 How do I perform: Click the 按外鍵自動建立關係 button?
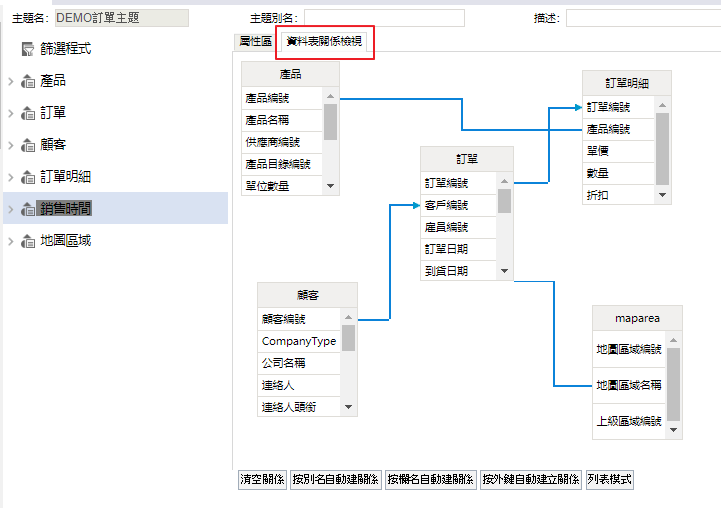(x=530, y=479)
